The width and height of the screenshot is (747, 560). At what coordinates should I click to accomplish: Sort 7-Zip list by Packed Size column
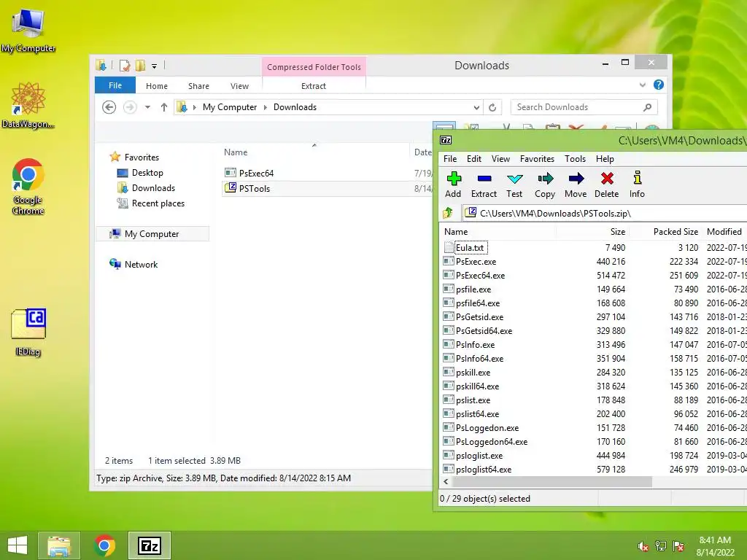pyautogui.click(x=666, y=232)
